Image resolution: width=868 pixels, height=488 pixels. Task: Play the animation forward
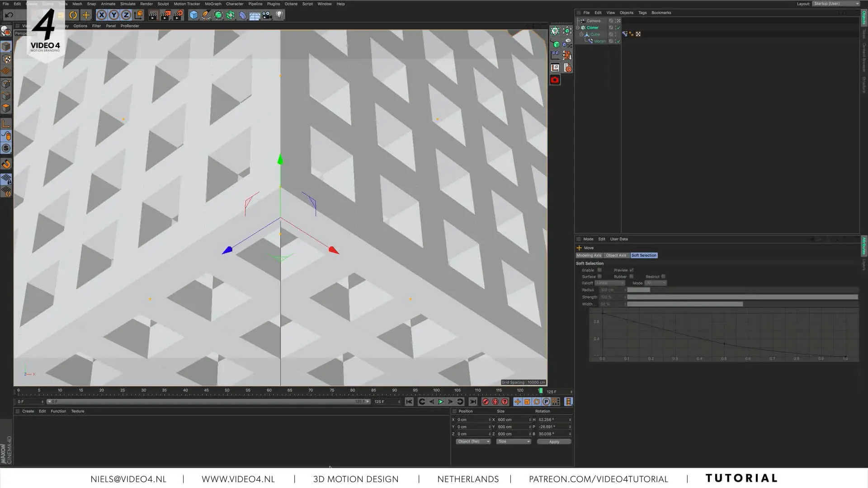tap(441, 402)
